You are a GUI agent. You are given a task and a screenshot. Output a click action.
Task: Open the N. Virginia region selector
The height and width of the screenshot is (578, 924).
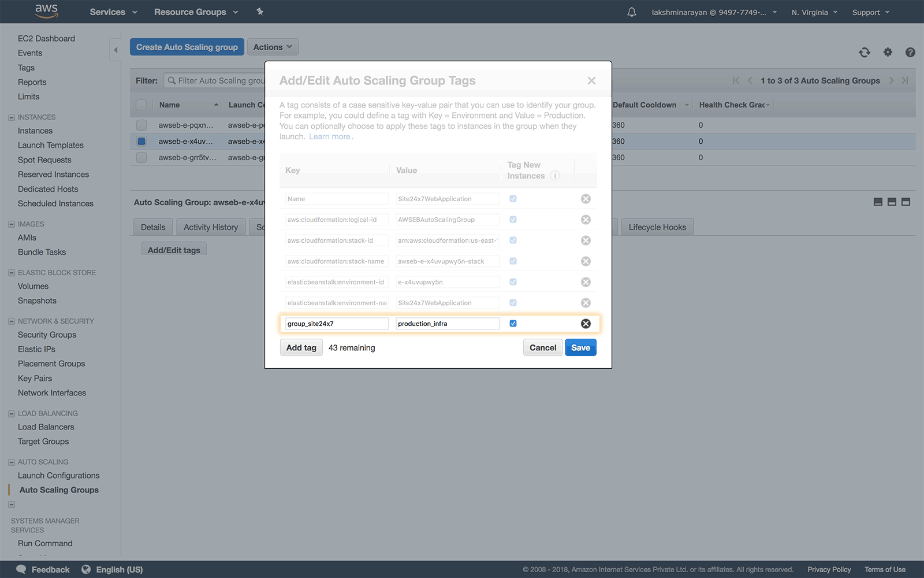point(814,12)
